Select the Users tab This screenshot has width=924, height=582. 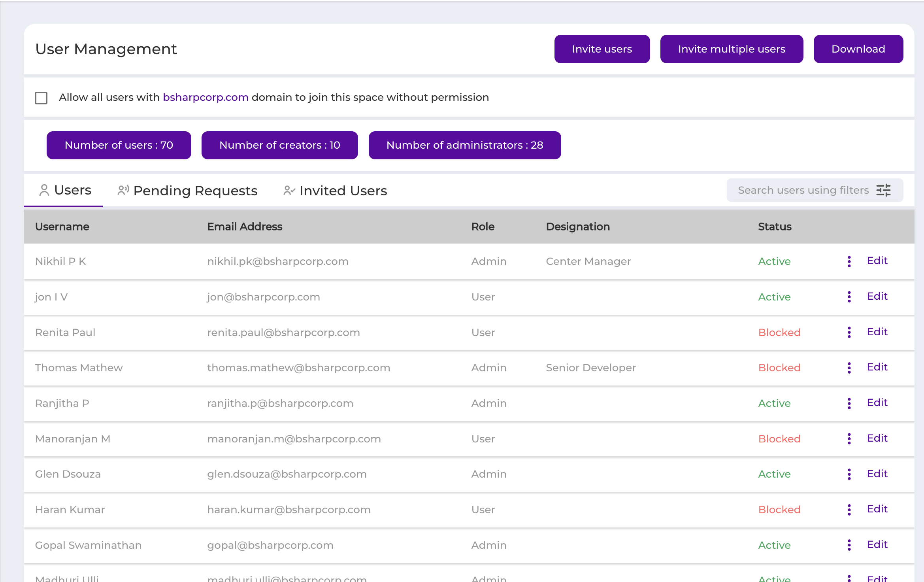(65, 190)
